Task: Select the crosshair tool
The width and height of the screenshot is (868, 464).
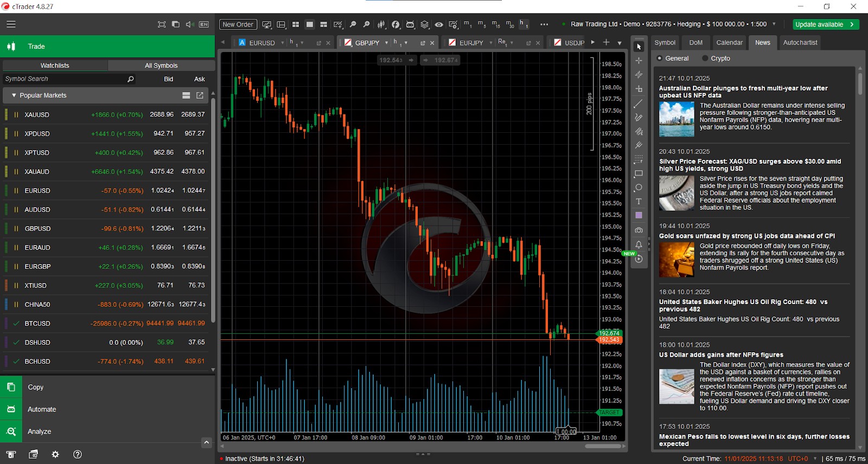Action: pos(639,61)
